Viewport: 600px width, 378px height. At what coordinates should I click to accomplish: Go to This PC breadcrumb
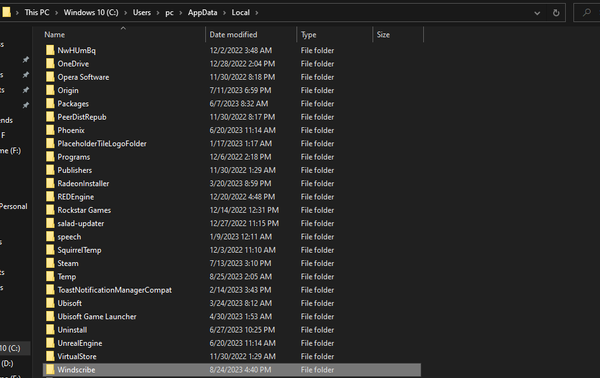coord(37,13)
